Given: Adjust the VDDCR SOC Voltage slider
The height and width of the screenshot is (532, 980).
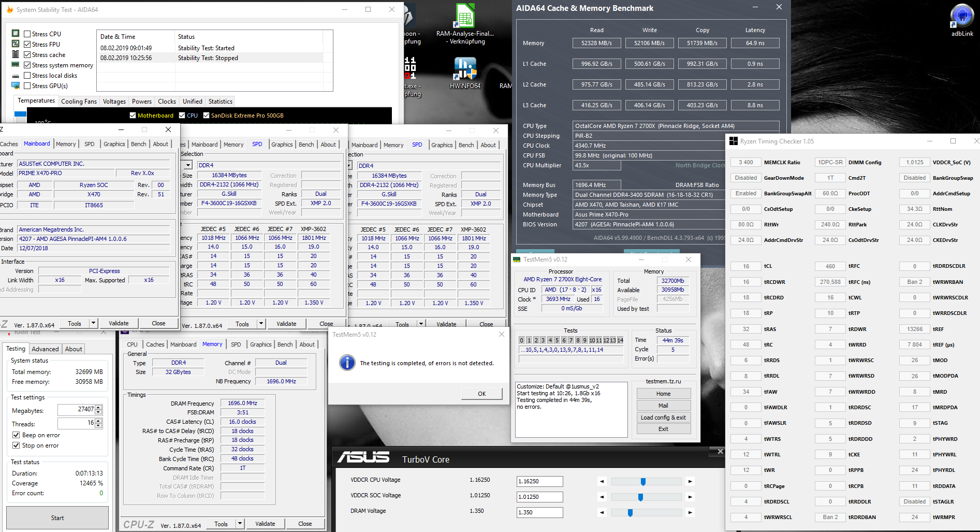Looking at the screenshot, I should tap(640, 497).
